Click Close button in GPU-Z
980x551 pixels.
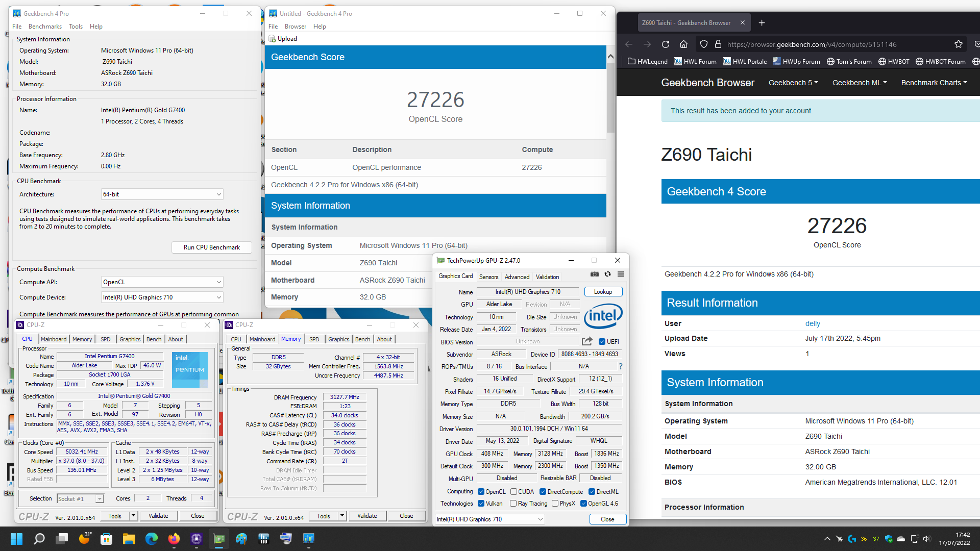click(607, 519)
